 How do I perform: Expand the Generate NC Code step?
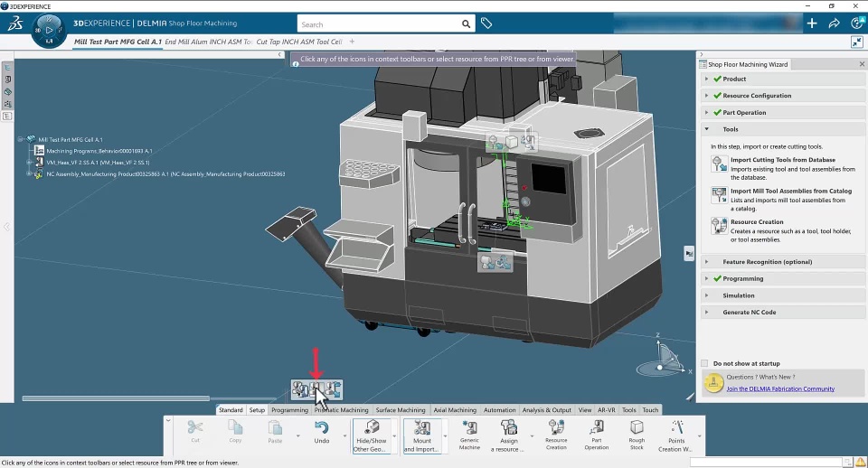pos(706,312)
